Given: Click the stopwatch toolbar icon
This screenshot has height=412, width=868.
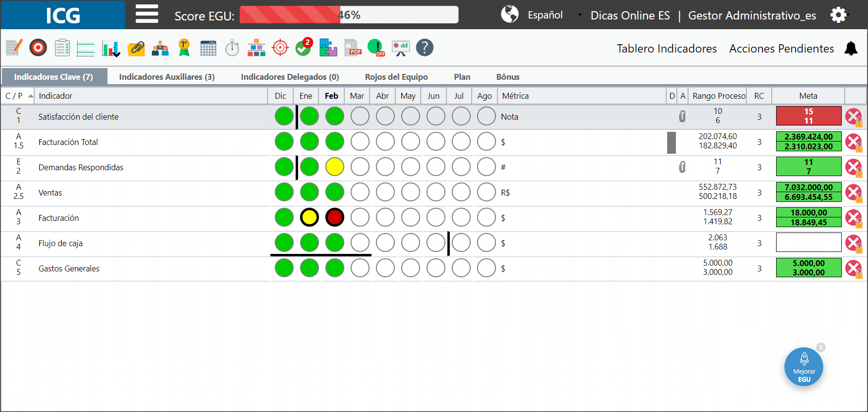Looking at the screenshot, I should coord(232,48).
